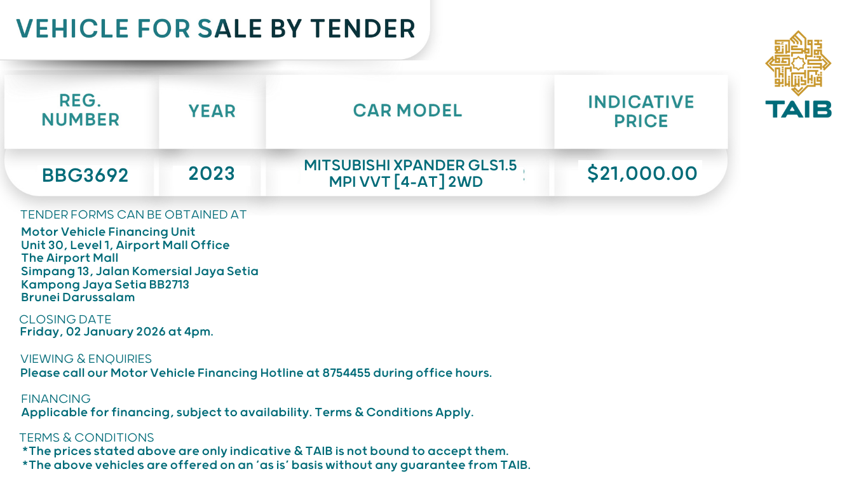Click the TAIB gold emblem logo
The image size is (868, 488).
click(x=798, y=62)
